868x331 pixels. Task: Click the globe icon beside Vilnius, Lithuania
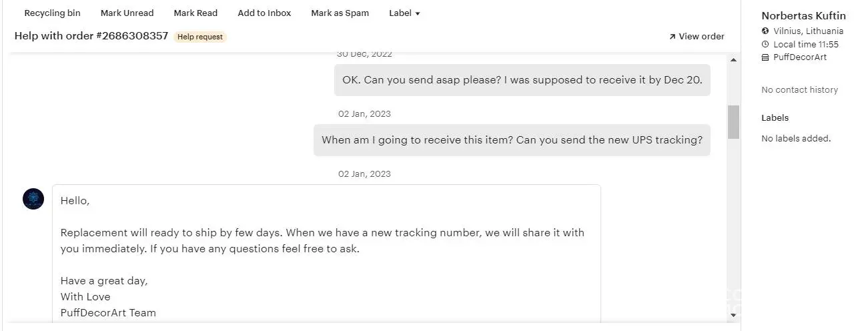click(765, 31)
